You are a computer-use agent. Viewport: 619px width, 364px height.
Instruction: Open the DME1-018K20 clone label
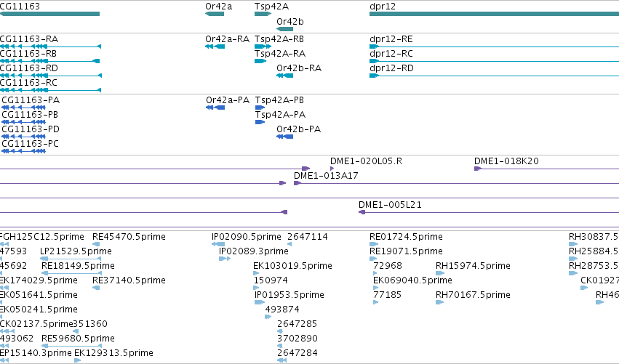click(x=506, y=161)
